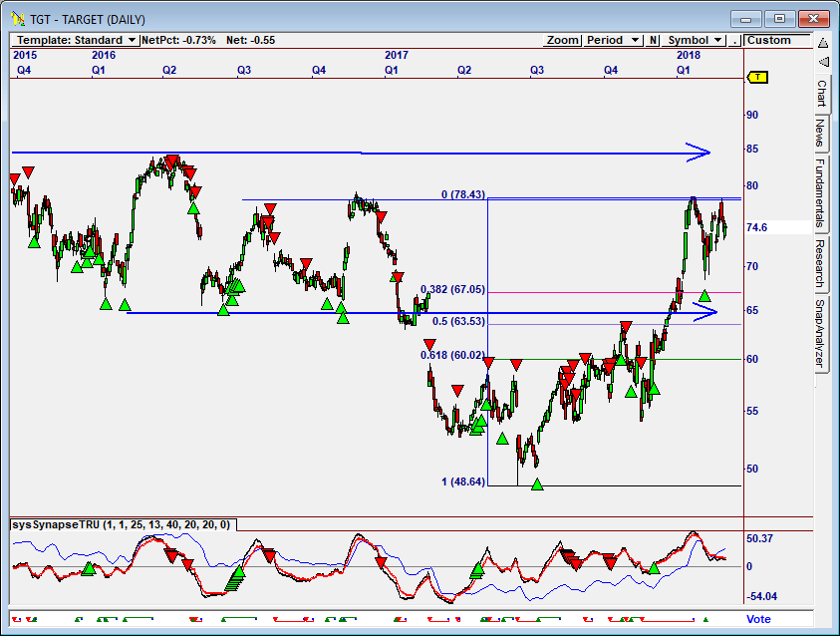The height and width of the screenshot is (636, 840).
Task: Click the Net: -0.55 readout
Action: (251, 40)
